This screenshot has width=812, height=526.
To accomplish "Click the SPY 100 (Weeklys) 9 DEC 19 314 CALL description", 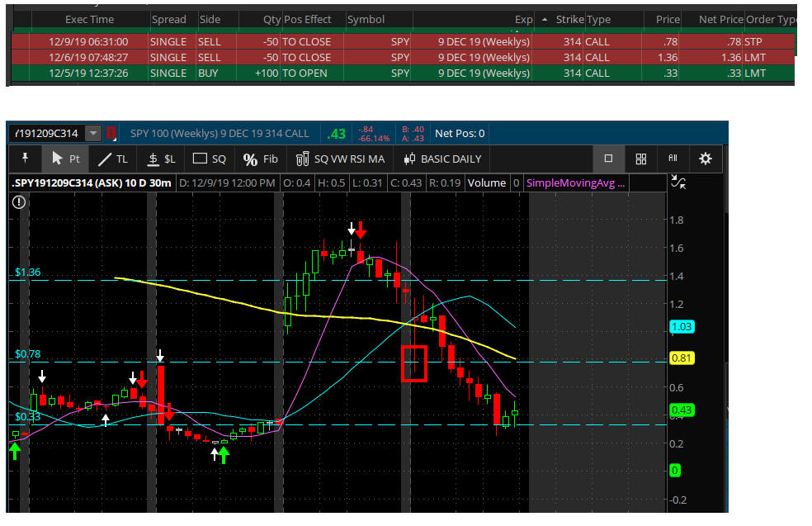I will pyautogui.click(x=220, y=133).
